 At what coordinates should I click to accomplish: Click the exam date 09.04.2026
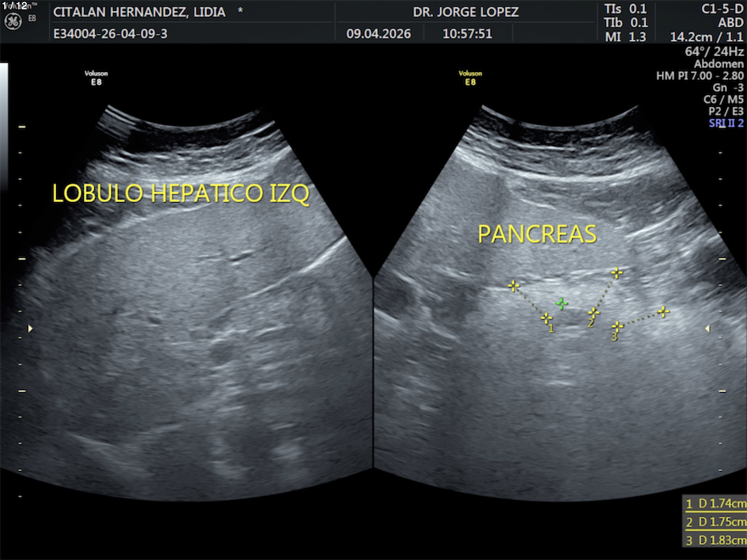(379, 34)
